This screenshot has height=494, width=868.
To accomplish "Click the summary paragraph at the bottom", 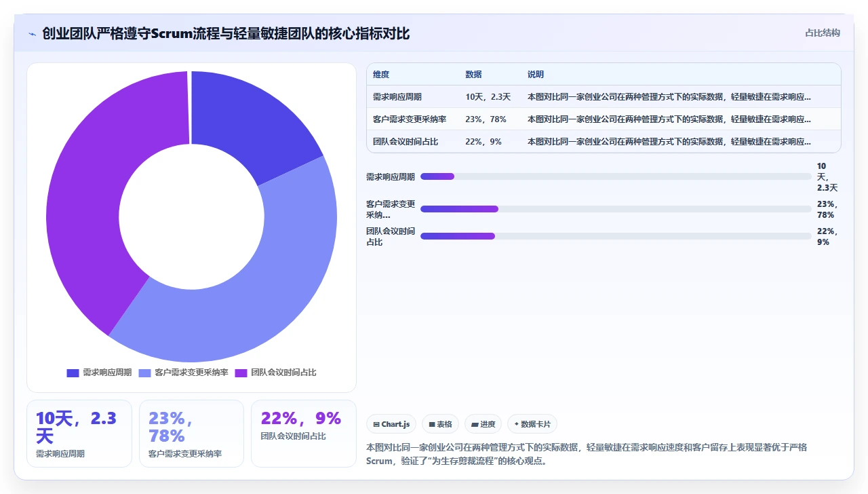I will point(586,454).
